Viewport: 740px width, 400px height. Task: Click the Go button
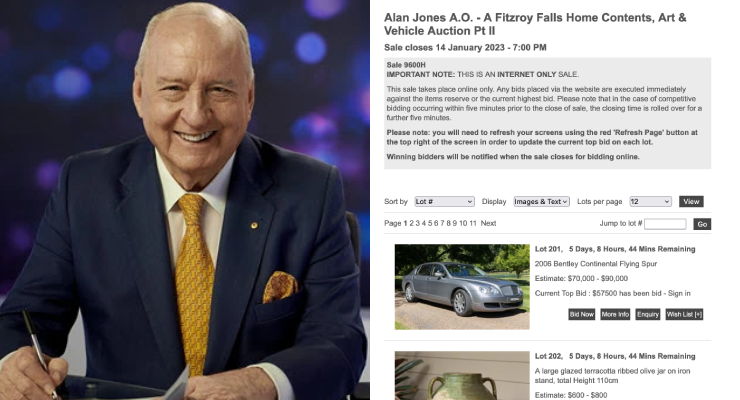pos(702,224)
